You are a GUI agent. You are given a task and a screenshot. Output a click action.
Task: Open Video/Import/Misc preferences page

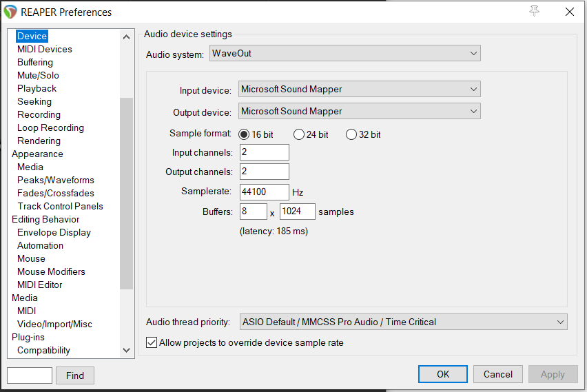click(x=54, y=324)
